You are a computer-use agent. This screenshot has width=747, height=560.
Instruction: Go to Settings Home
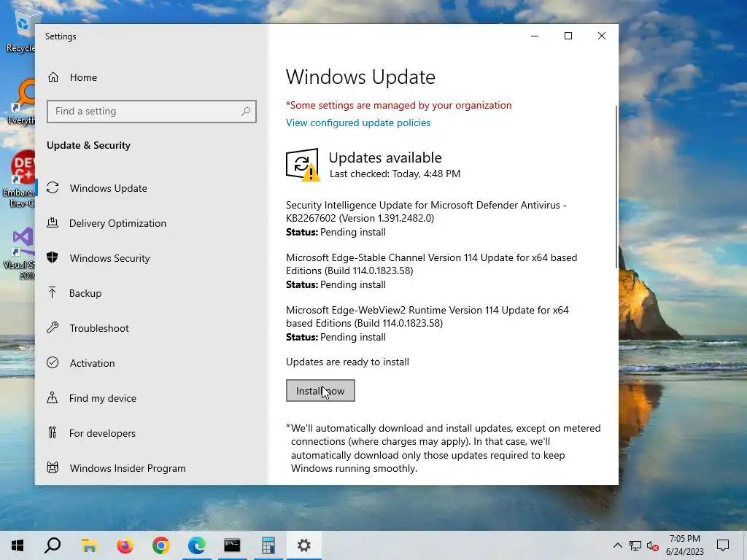coord(152,77)
